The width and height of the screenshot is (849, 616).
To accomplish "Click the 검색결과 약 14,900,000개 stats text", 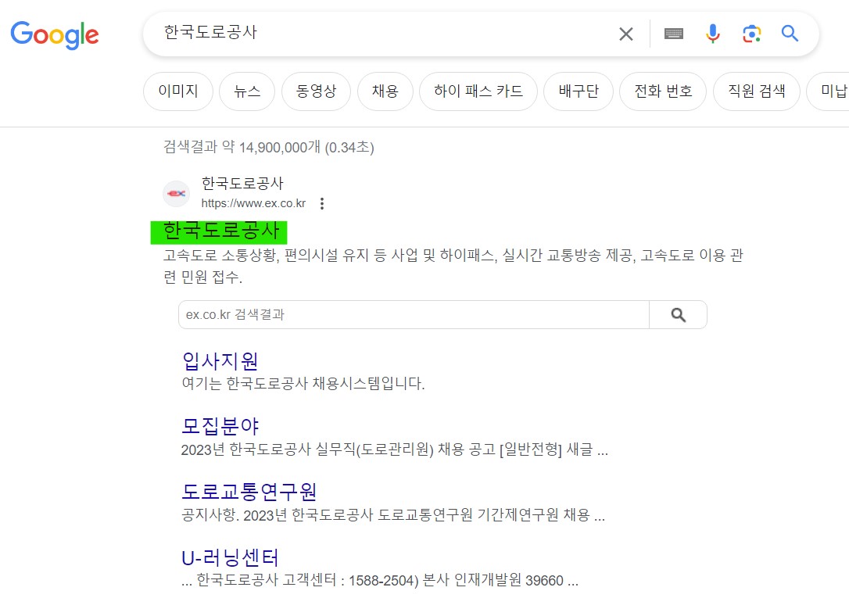I will point(269,147).
